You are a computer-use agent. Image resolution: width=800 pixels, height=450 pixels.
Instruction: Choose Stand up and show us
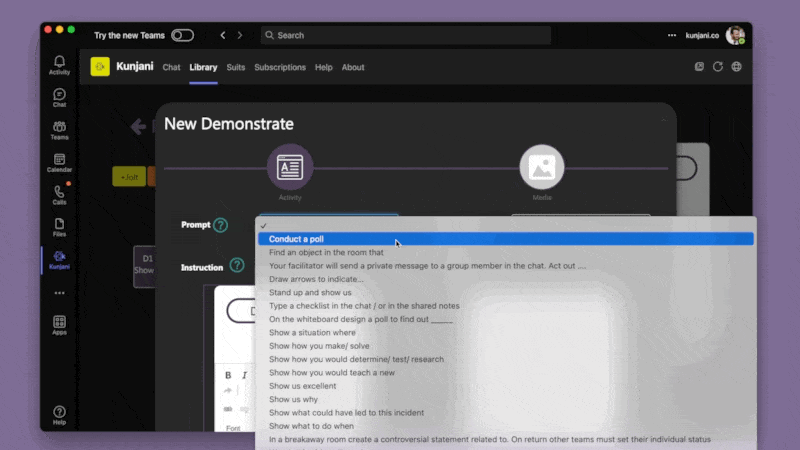point(506,292)
